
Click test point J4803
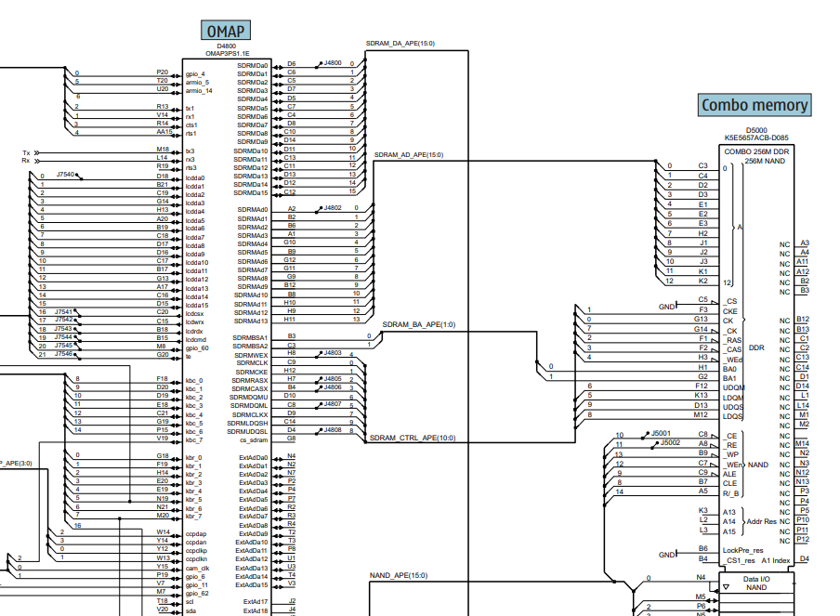point(332,352)
